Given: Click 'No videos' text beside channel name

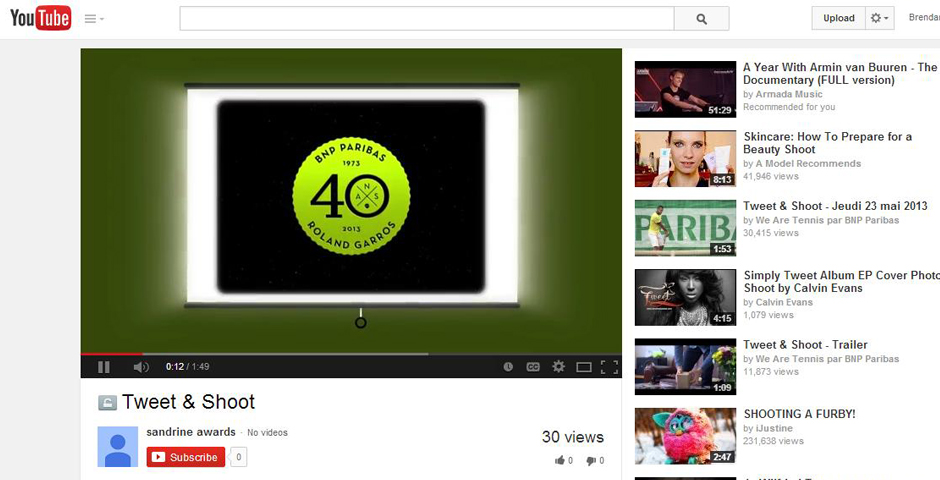Looking at the screenshot, I should [x=267, y=433].
